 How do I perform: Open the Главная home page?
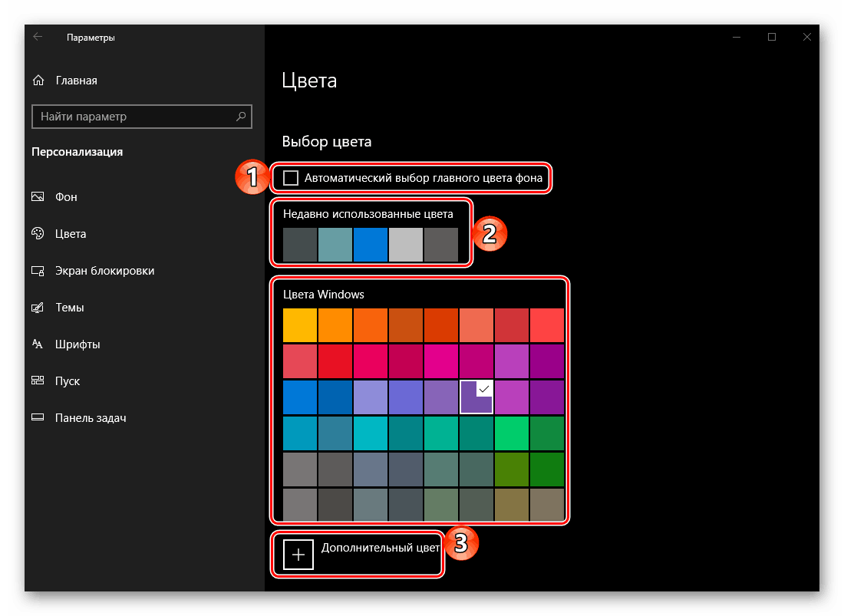tap(77, 80)
